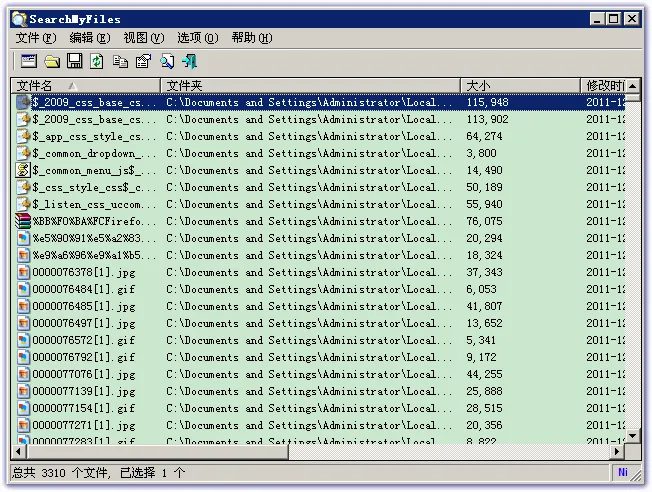Sort by the 修改时间 column header

tap(603, 86)
